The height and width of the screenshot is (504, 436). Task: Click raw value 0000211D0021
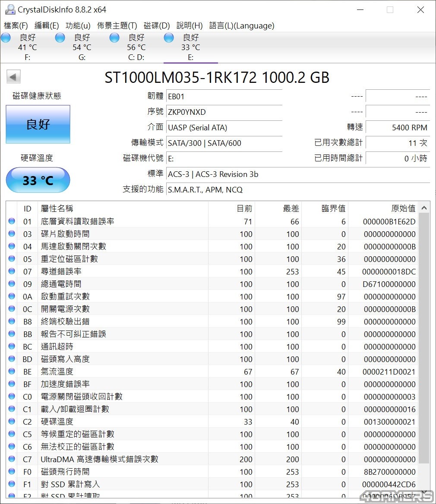[389, 372]
